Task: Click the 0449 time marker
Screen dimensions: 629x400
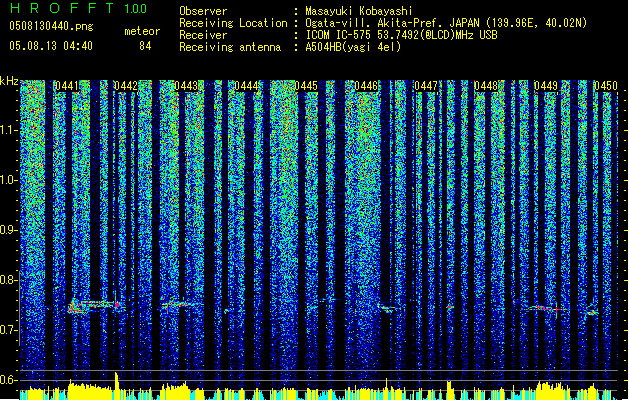Action: click(x=546, y=86)
